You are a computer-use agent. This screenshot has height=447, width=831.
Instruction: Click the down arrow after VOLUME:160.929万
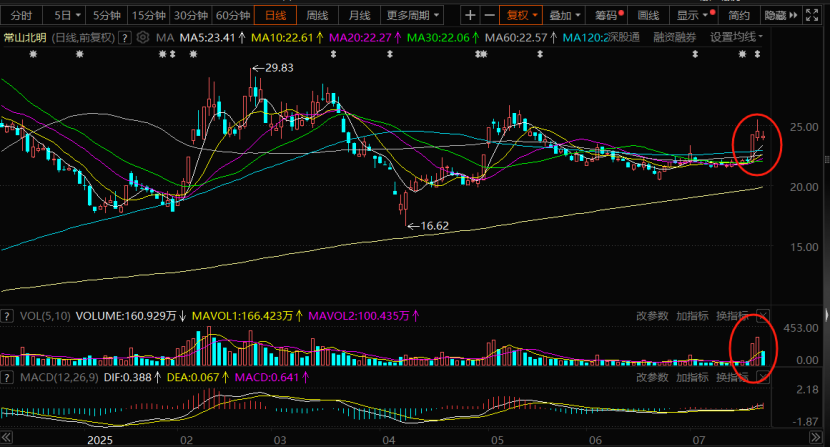(x=183, y=316)
